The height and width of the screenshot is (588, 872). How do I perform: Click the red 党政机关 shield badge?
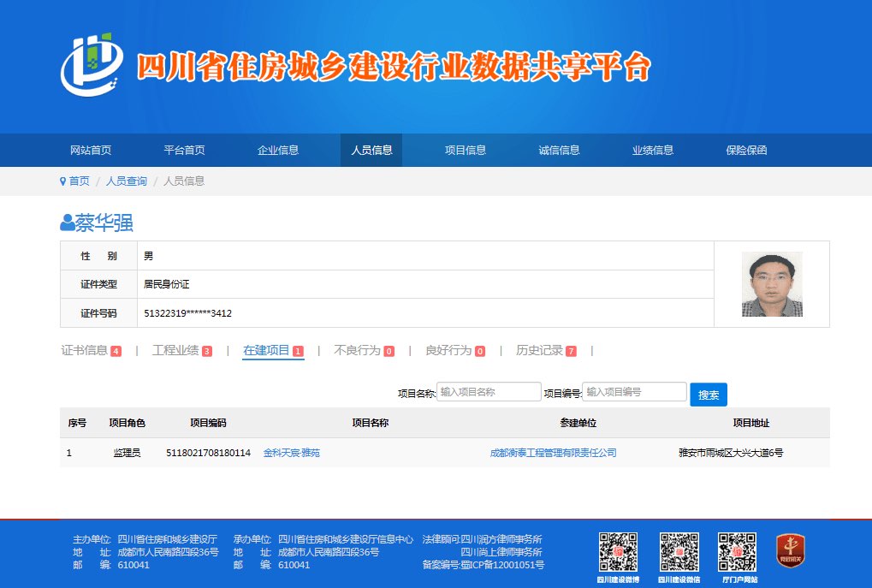click(790, 550)
